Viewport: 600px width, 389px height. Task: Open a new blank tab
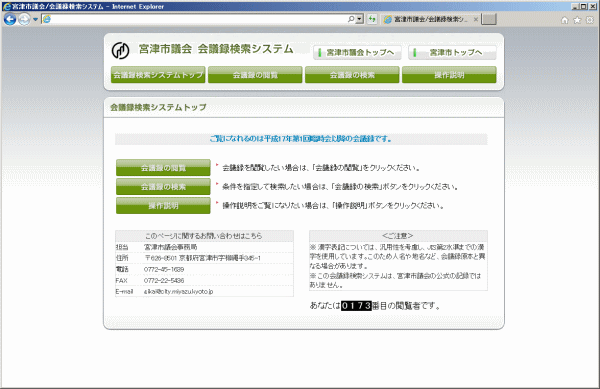489,19
